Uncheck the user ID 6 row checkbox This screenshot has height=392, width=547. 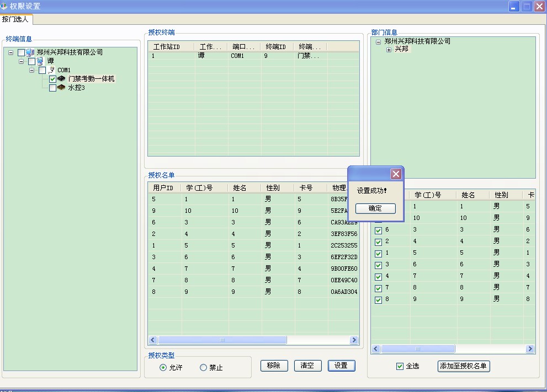click(x=378, y=230)
